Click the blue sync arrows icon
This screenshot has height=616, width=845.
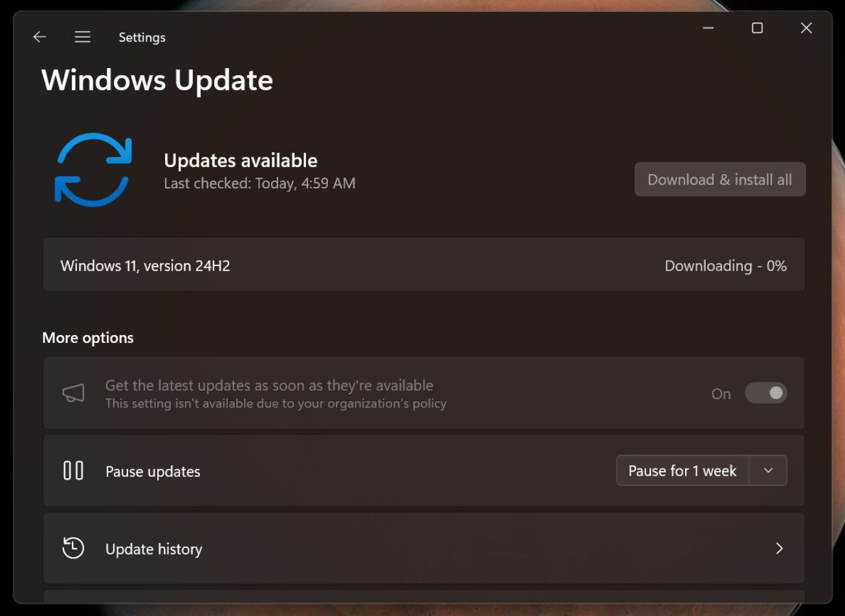93,170
